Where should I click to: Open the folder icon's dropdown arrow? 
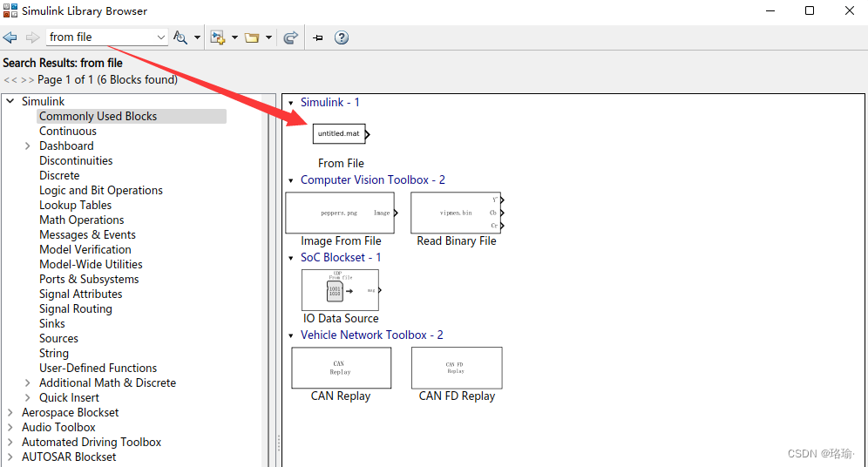268,37
